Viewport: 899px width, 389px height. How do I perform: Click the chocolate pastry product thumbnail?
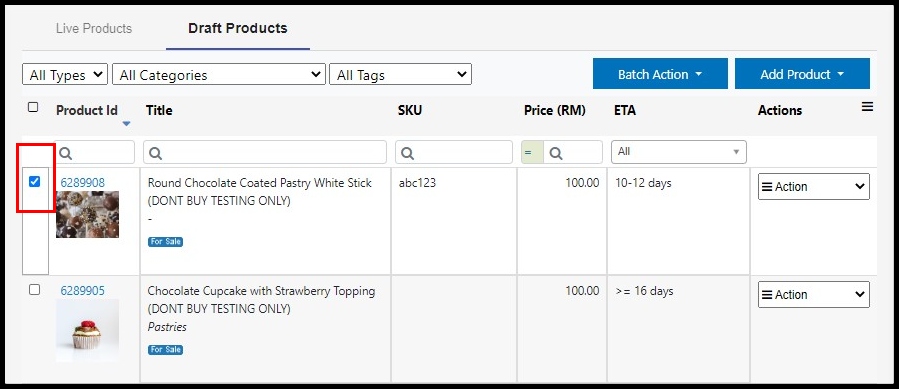[88, 215]
